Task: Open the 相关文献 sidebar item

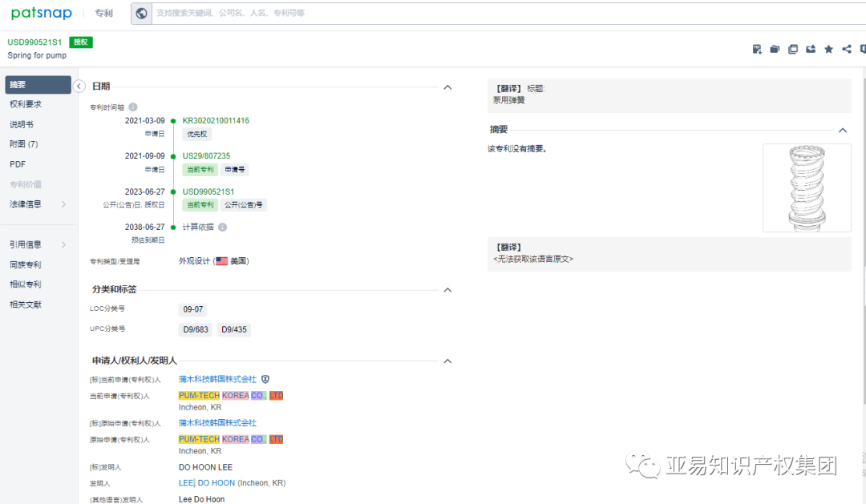Action: pos(26,304)
